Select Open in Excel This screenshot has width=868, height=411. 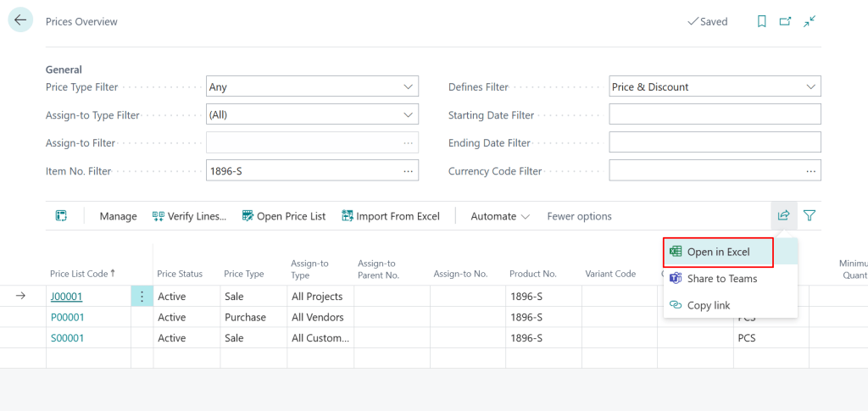coord(718,252)
